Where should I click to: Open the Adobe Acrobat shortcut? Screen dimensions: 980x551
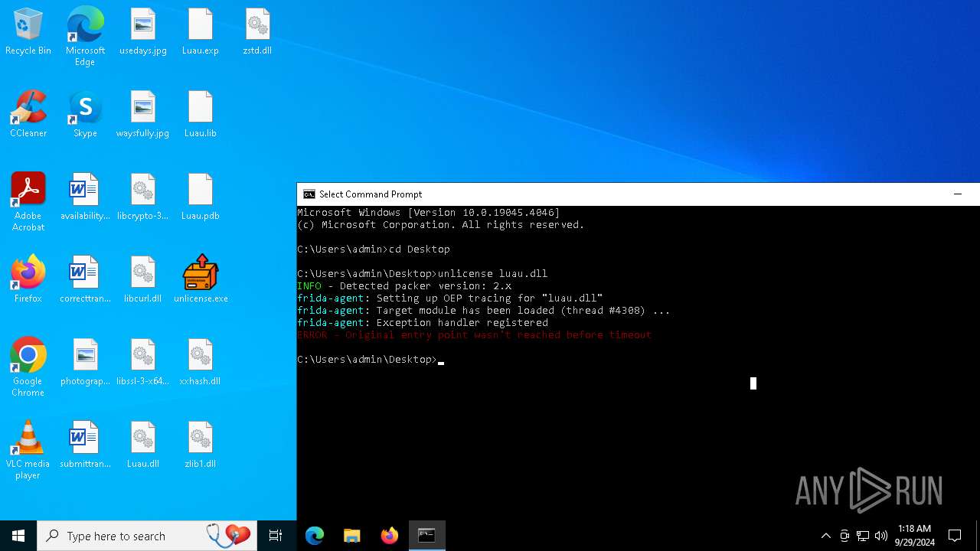(28, 202)
